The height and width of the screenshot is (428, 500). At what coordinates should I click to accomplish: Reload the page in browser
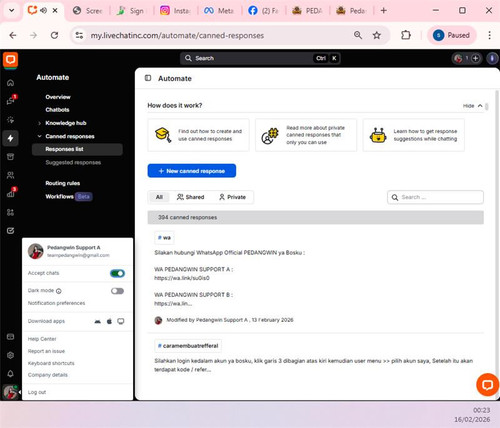point(55,35)
